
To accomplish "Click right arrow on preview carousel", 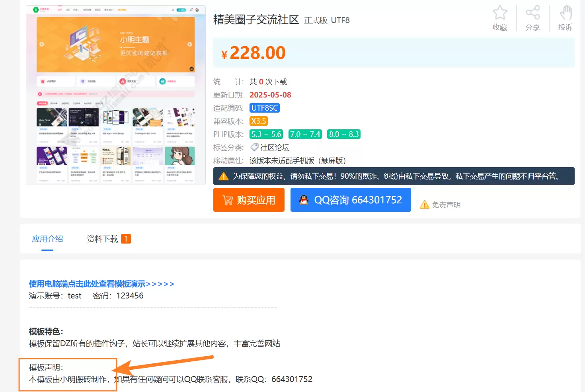I will [190, 44].
